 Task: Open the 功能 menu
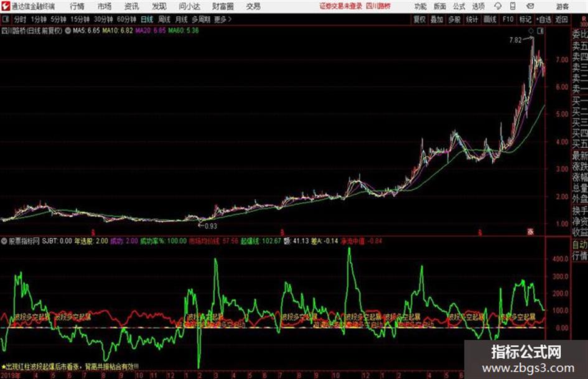(420, 6)
